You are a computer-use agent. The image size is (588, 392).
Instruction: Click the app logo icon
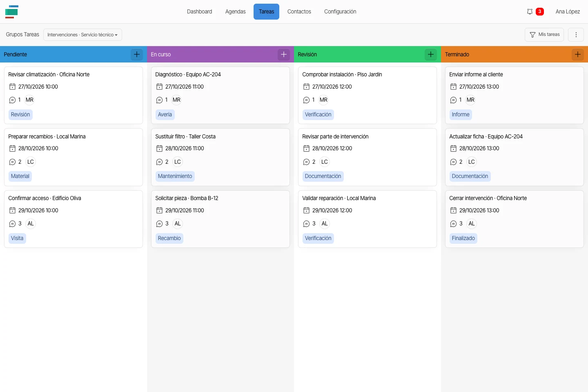pyautogui.click(x=11, y=12)
